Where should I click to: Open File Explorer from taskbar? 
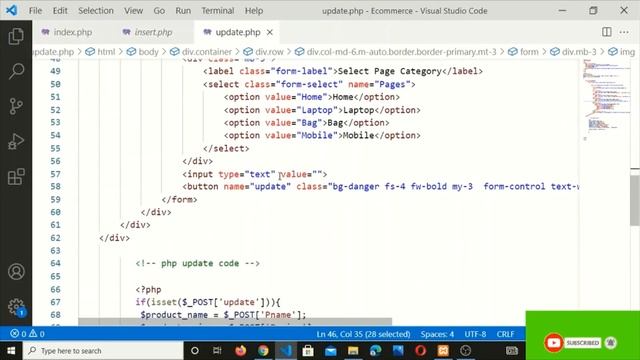point(353,351)
